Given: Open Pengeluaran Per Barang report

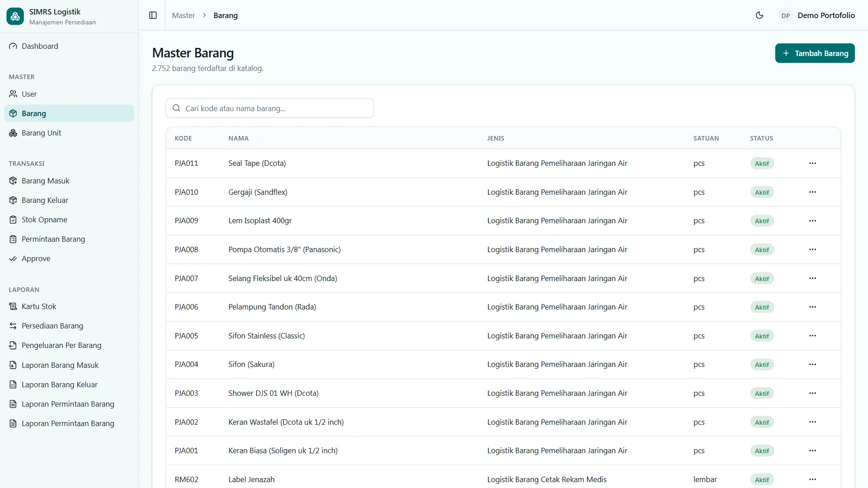Looking at the screenshot, I should pyautogui.click(x=69, y=345).
